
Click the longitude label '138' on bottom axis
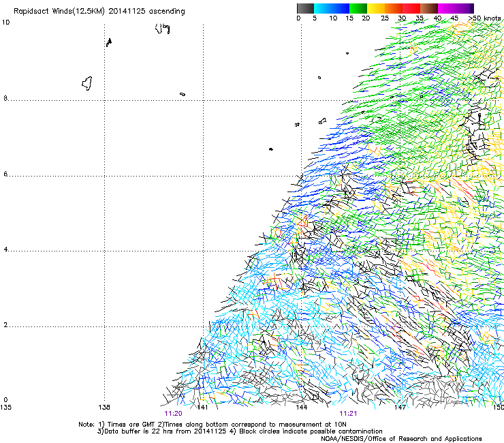[x=104, y=408]
